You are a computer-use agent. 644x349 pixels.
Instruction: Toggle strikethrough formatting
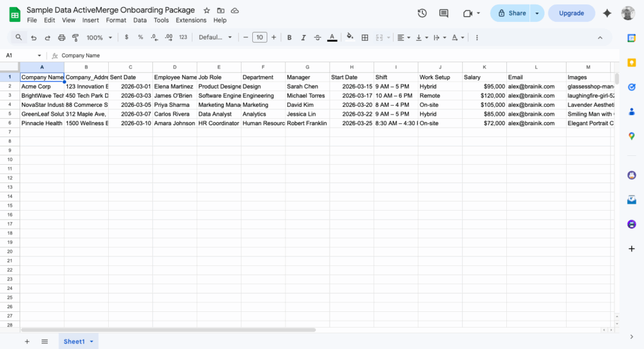click(x=318, y=38)
